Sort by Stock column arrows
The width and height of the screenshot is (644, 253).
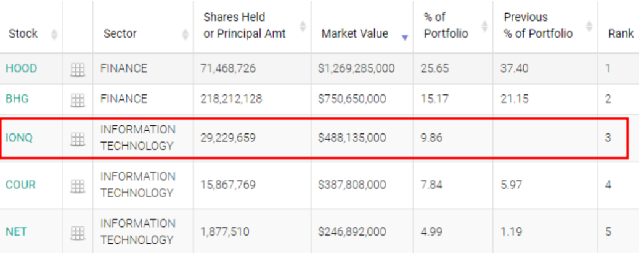[54, 34]
